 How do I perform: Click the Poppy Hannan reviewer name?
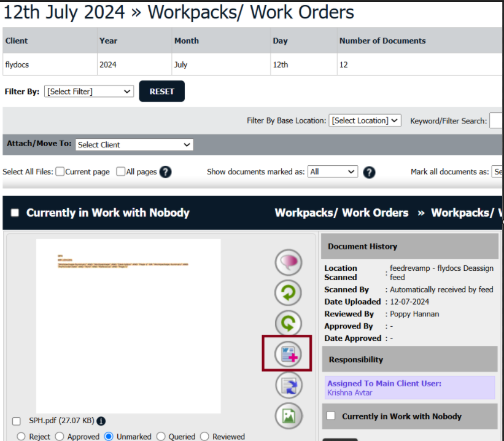[414, 314]
